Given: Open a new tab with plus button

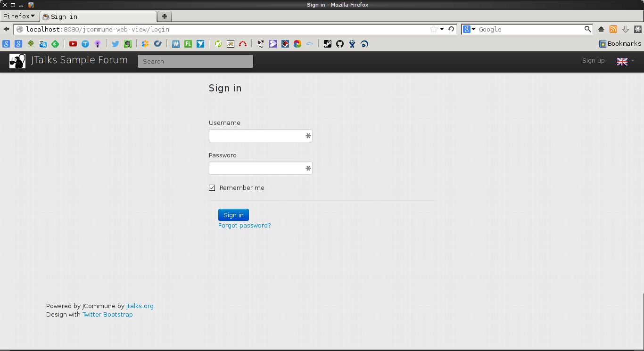Looking at the screenshot, I should point(164,16).
